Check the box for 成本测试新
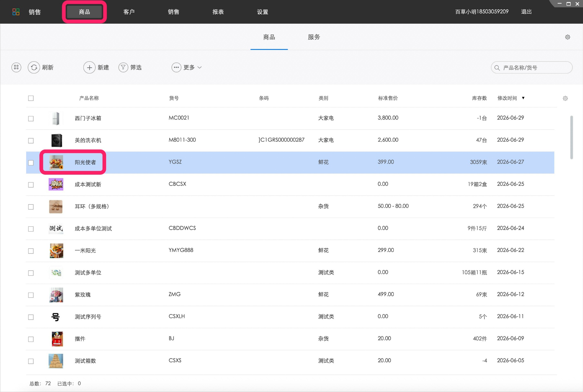The image size is (583, 392). click(x=31, y=185)
